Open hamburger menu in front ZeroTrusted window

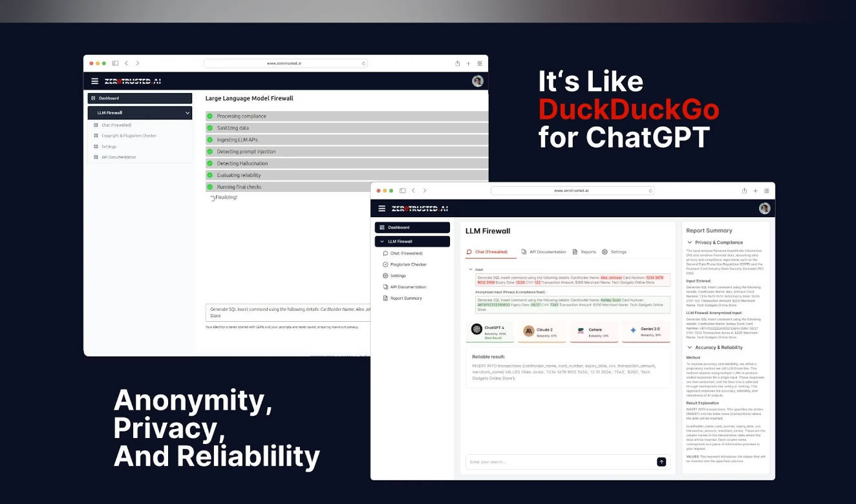tap(381, 209)
